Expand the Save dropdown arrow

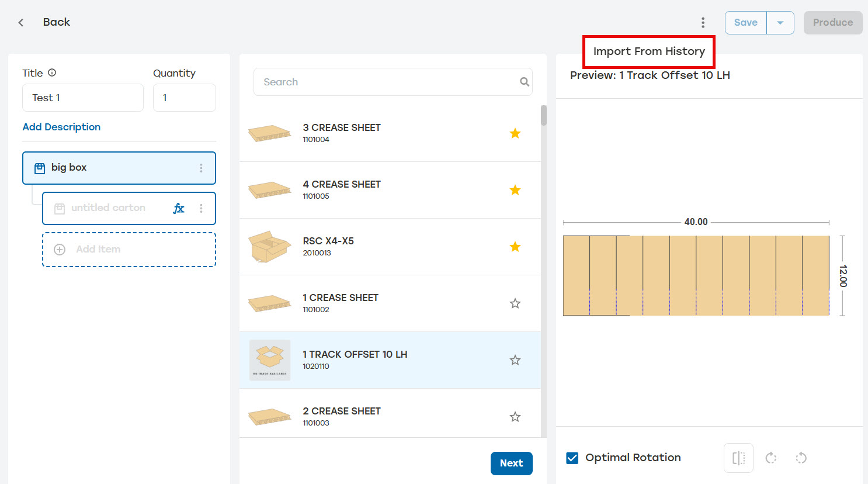780,23
